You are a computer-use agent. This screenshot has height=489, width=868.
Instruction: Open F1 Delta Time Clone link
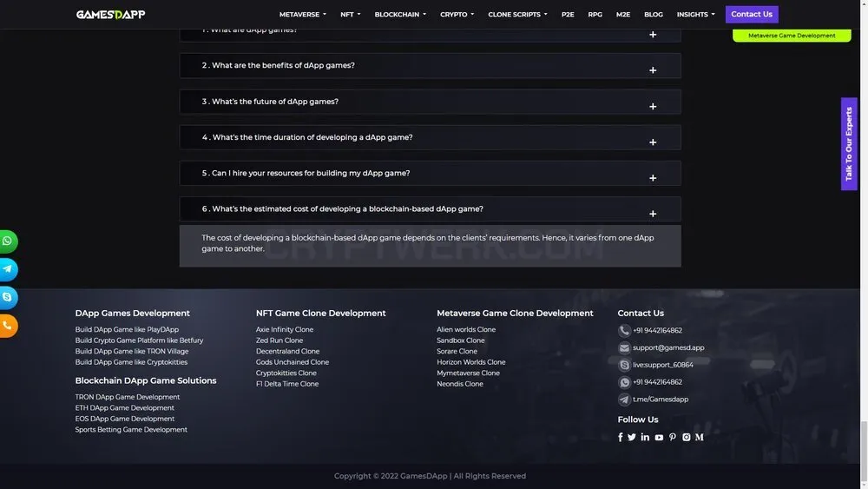coord(286,384)
